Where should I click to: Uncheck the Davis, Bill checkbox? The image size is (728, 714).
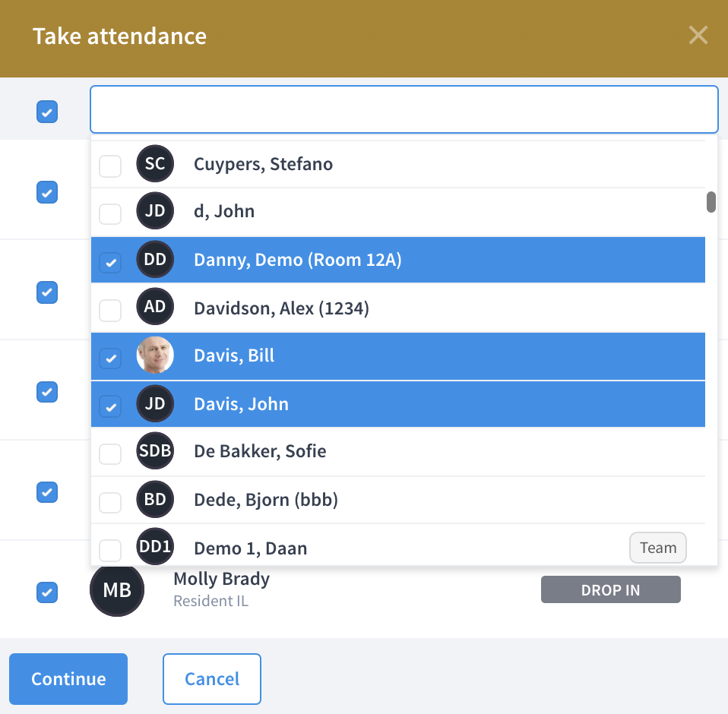click(110, 359)
